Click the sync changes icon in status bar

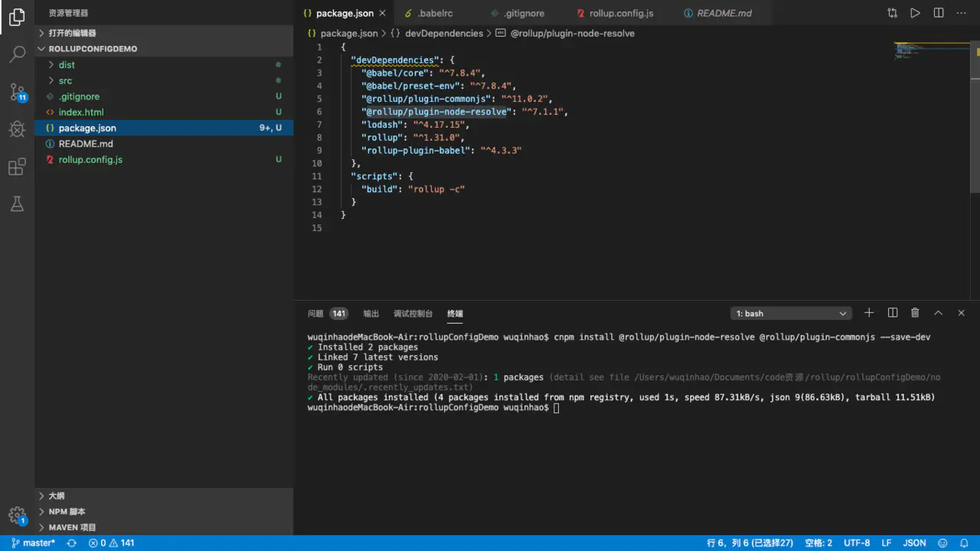(x=72, y=543)
